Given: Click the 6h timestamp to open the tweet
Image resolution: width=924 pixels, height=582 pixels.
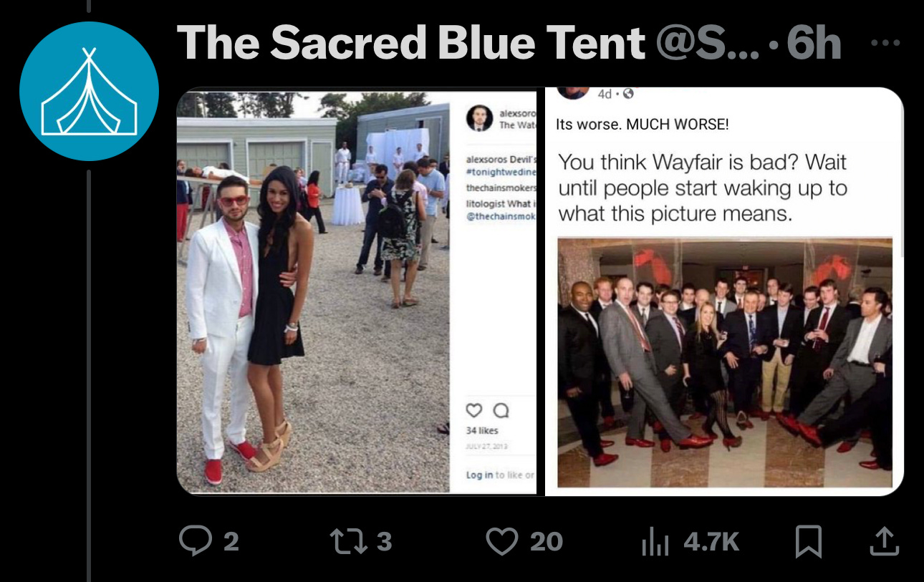Looking at the screenshot, I should click(817, 43).
